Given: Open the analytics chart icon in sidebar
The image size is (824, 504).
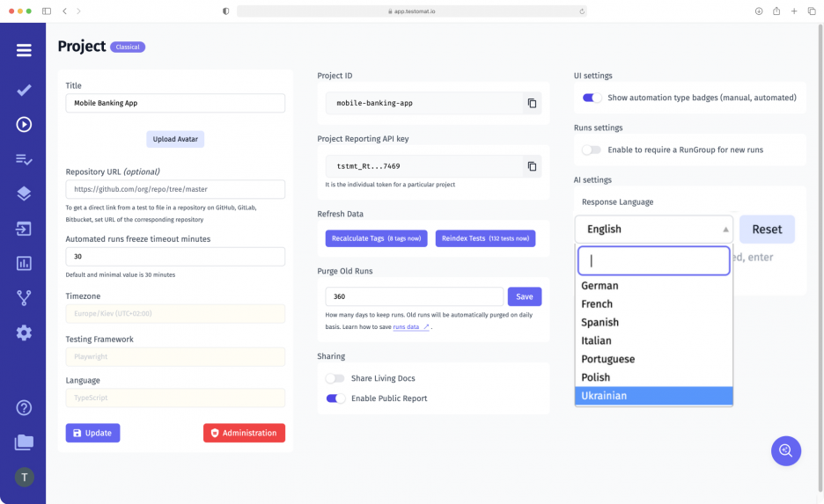Looking at the screenshot, I should click(24, 263).
